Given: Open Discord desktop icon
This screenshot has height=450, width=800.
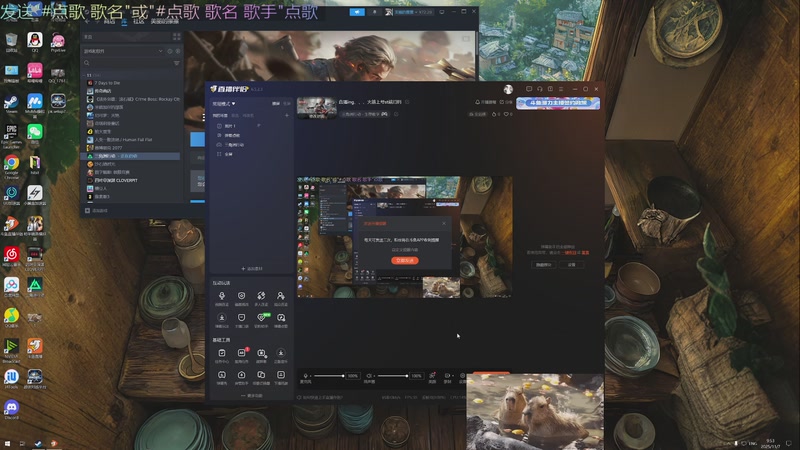Looking at the screenshot, I should coord(11,410).
